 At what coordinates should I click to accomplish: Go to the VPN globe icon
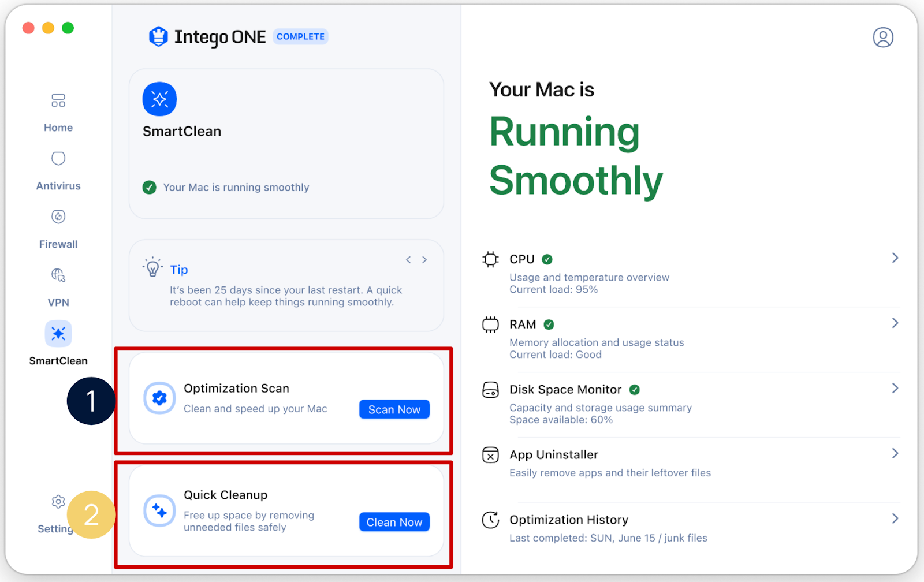(x=58, y=275)
